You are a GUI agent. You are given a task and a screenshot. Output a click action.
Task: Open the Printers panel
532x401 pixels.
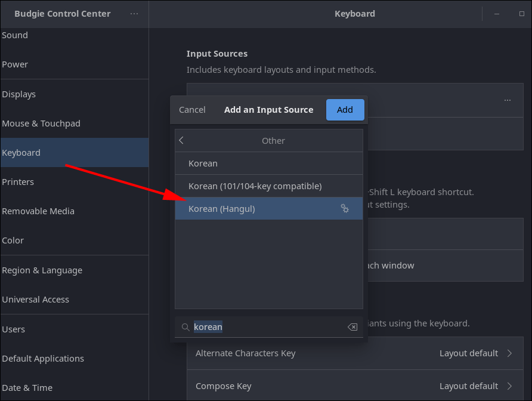(75, 182)
